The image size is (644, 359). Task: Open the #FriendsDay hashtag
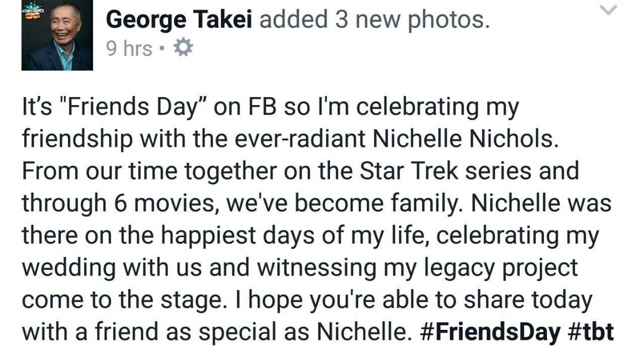(x=490, y=332)
